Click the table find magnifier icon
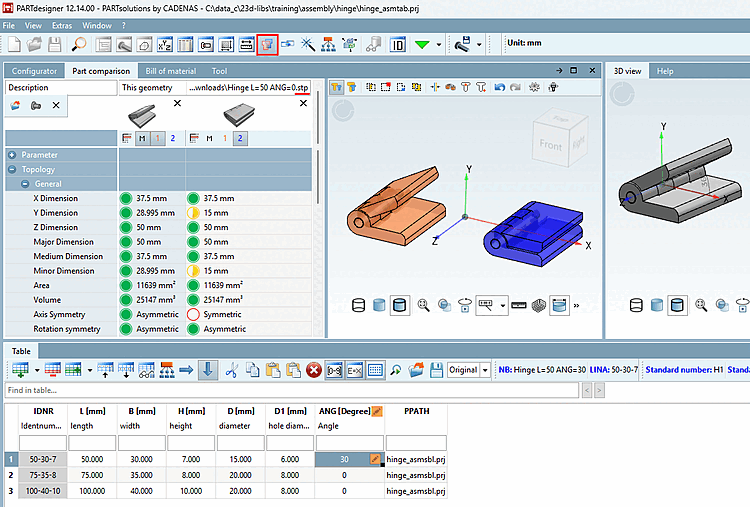 [396, 370]
